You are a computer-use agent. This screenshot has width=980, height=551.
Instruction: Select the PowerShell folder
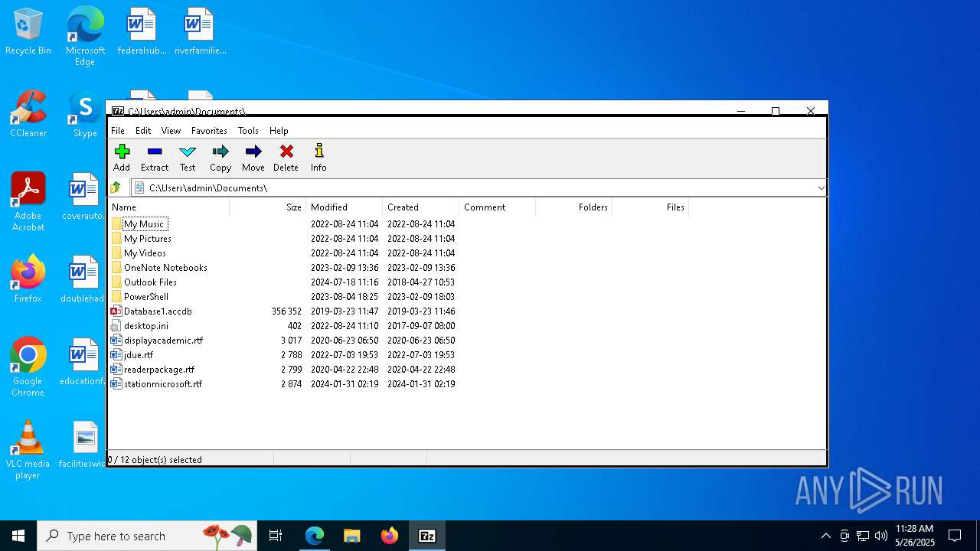(x=145, y=297)
